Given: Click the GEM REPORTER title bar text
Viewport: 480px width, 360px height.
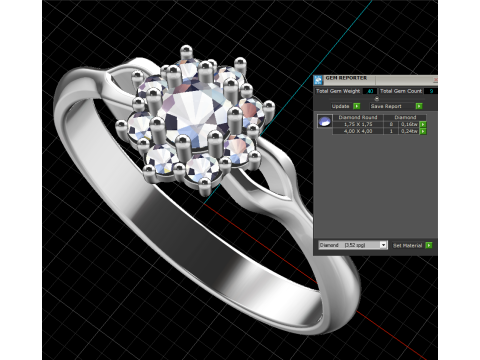Looking at the screenshot, I should coord(346,78).
